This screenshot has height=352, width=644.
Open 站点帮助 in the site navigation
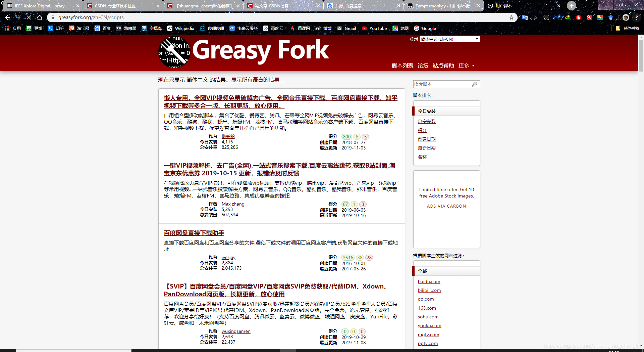point(443,66)
